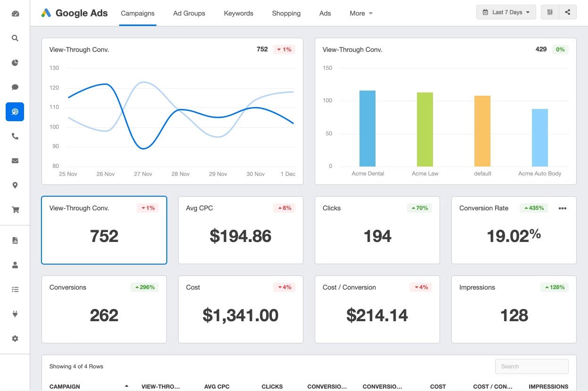Click the table Search input field
588x391 pixels.
click(x=531, y=366)
